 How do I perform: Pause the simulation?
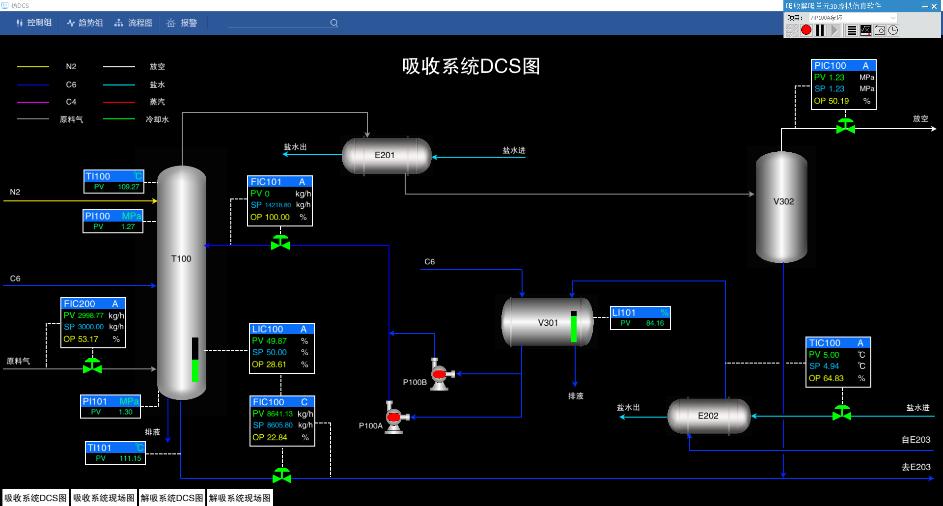[x=820, y=30]
